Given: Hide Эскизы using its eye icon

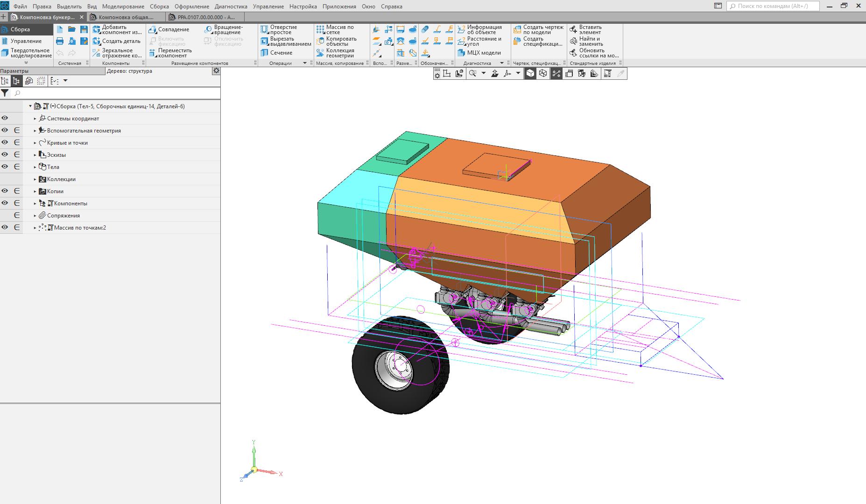Looking at the screenshot, I should [x=5, y=154].
